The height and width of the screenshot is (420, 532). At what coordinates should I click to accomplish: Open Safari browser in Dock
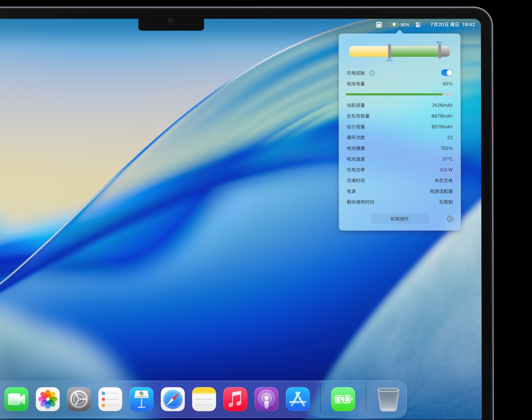[x=173, y=399]
